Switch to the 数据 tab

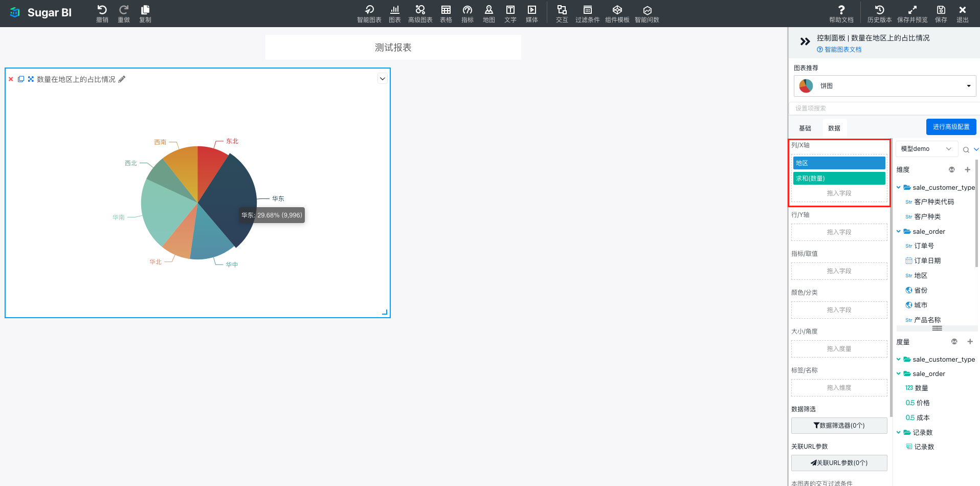[834, 128]
